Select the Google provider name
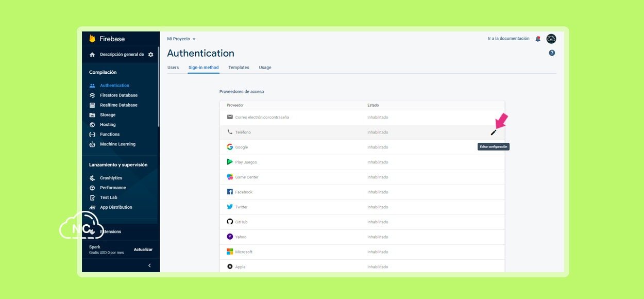Viewport: 644px width, 299px height. click(242, 147)
